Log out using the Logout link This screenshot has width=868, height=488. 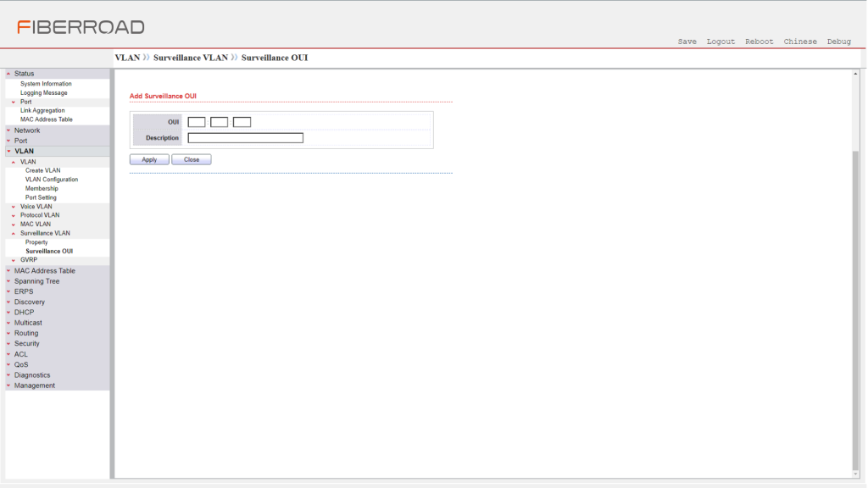click(x=721, y=42)
